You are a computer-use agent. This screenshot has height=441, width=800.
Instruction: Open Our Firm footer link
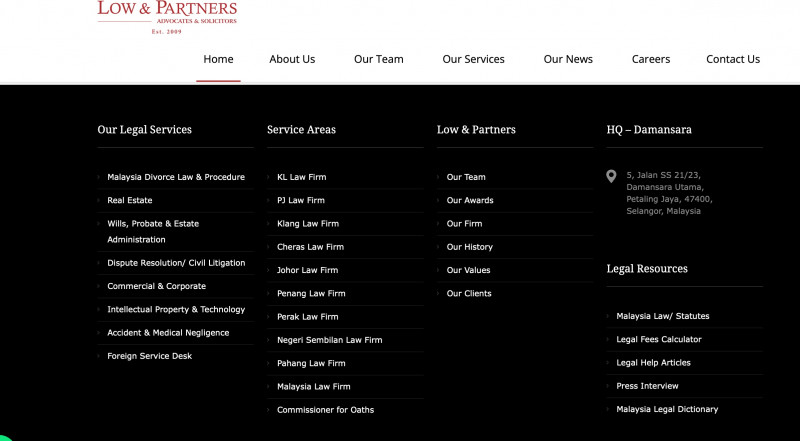point(464,224)
